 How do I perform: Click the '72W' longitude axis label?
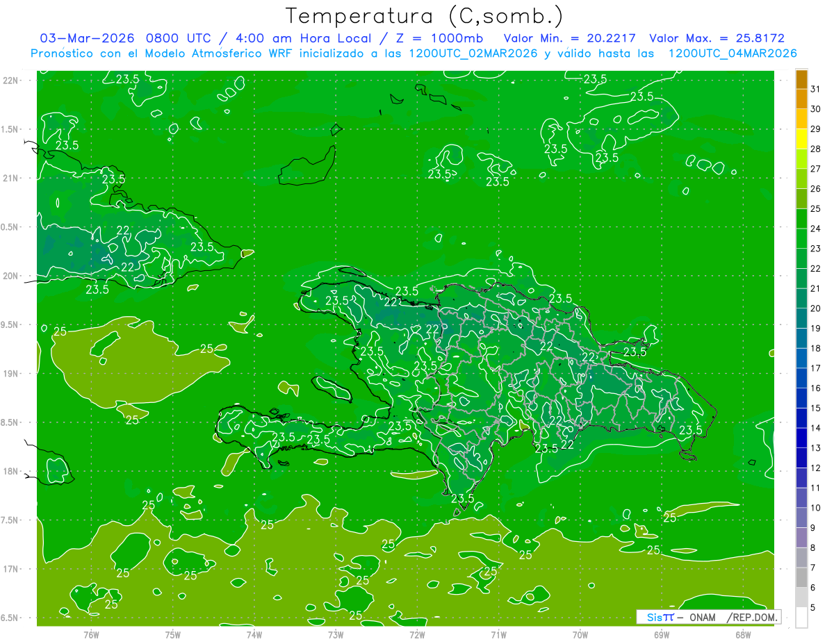pos(417,635)
